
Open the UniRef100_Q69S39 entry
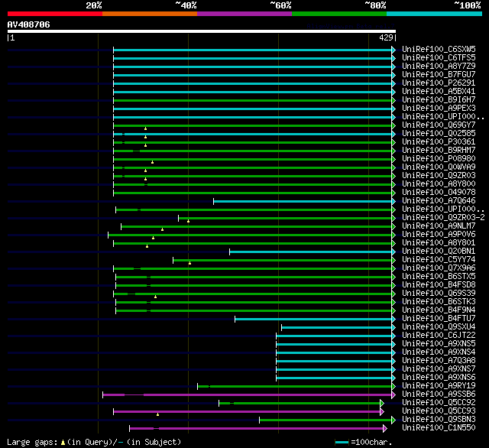(x=439, y=294)
